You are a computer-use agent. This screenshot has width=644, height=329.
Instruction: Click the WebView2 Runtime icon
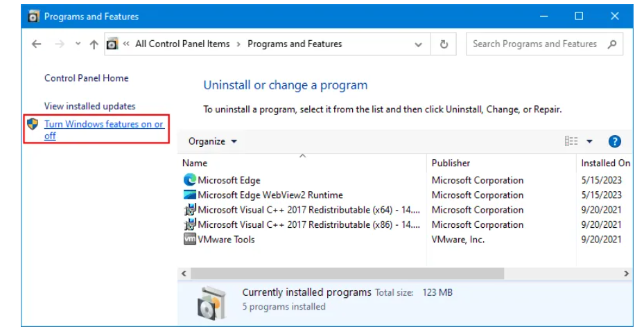click(190, 195)
